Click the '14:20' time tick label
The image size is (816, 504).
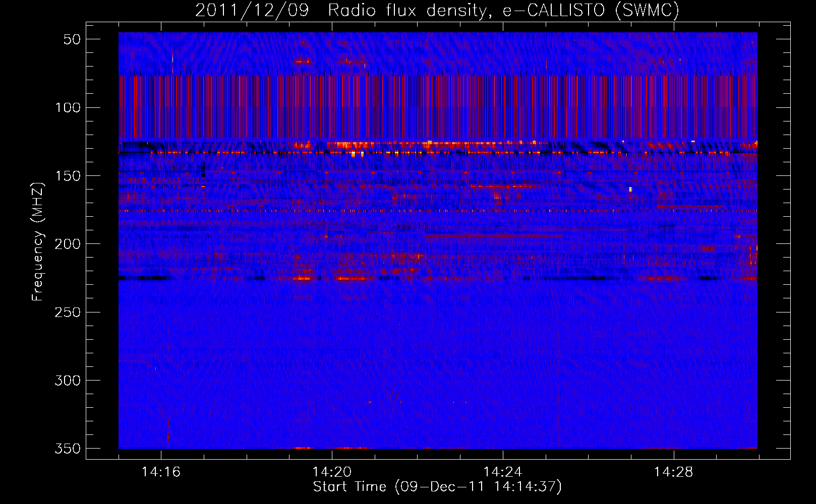tap(332, 472)
